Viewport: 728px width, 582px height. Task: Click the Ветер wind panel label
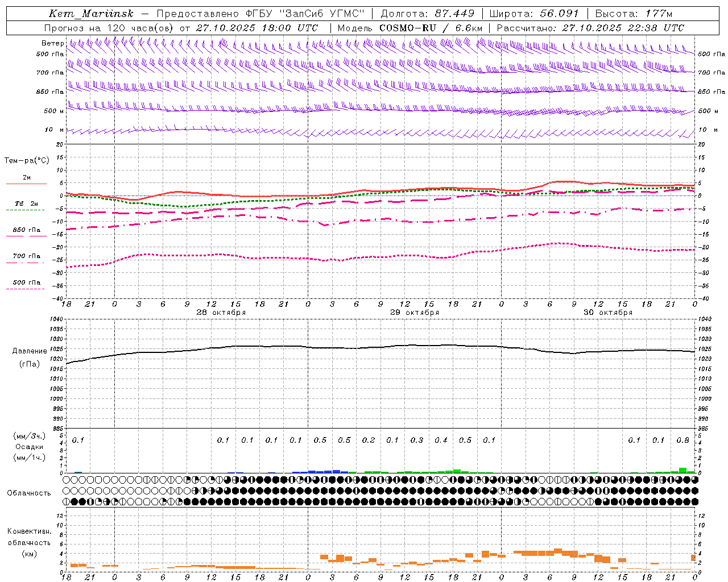(x=52, y=43)
